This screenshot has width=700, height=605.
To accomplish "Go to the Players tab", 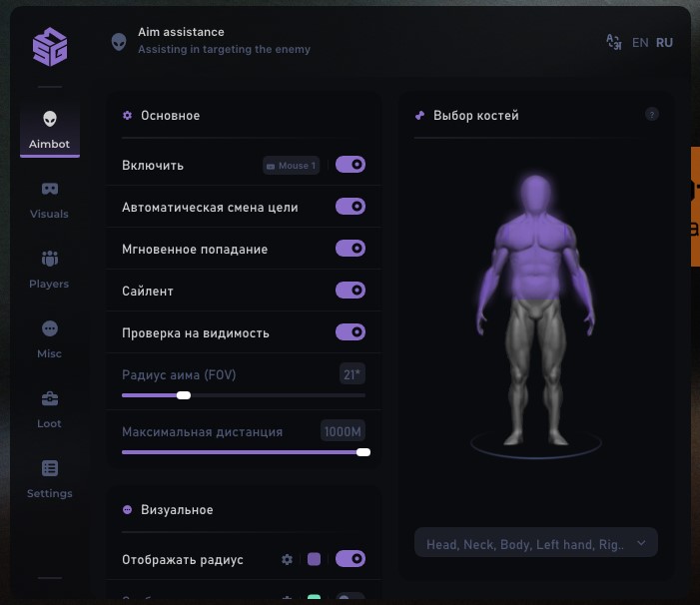I will tap(49, 269).
